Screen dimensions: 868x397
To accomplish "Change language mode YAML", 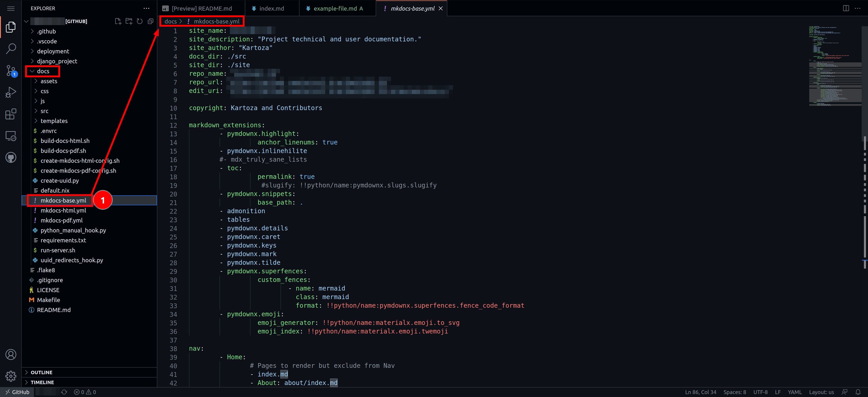I will pyautogui.click(x=795, y=392).
